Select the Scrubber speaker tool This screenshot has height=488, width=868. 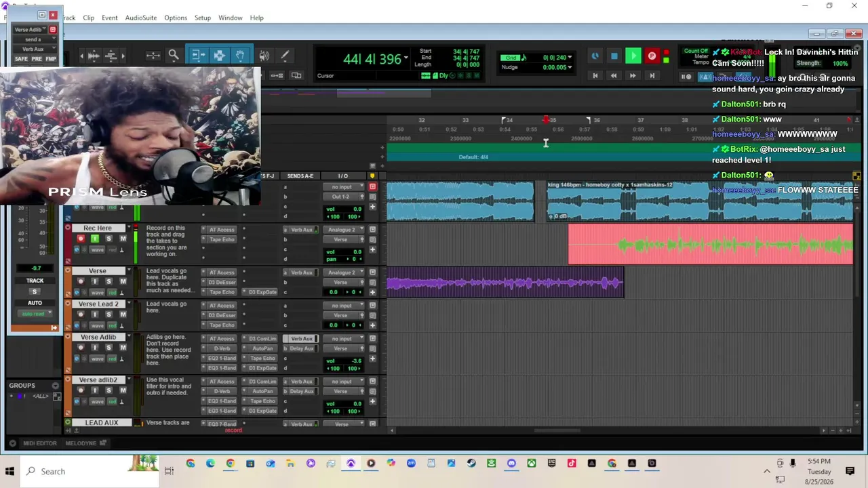tap(264, 56)
